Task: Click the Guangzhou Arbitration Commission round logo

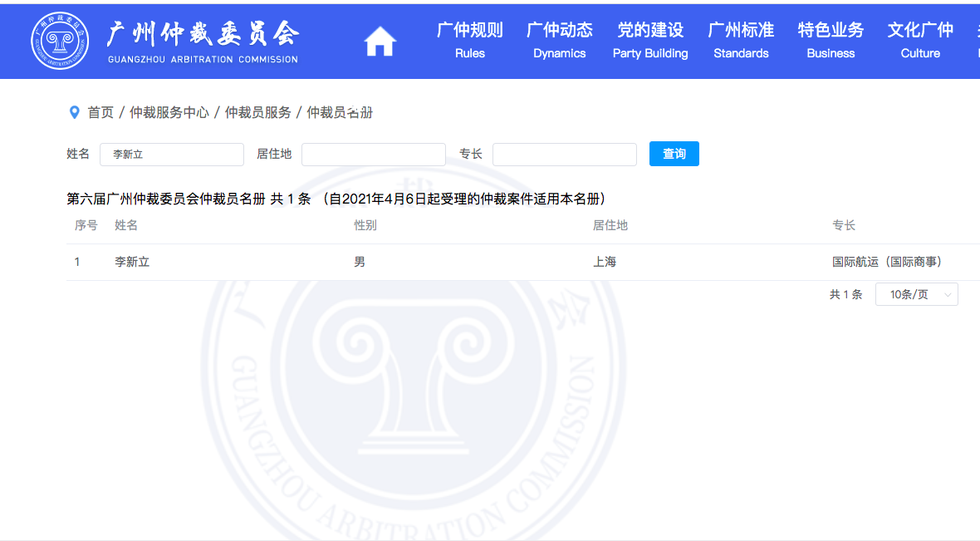Action: pyautogui.click(x=60, y=42)
